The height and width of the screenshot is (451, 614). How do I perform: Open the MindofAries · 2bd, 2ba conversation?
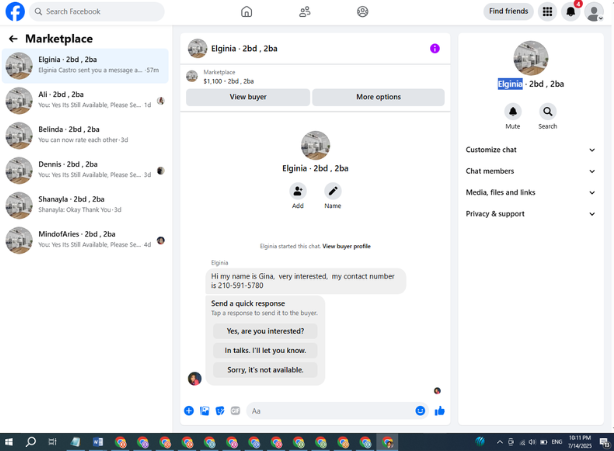(x=85, y=240)
